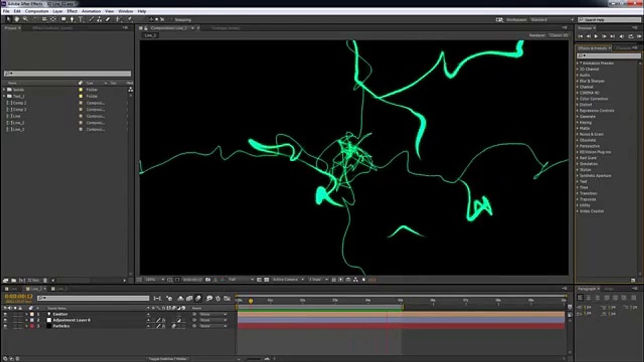Expand the Solids folder in Project panel
The height and width of the screenshot is (362, 644).
tap(4, 89)
